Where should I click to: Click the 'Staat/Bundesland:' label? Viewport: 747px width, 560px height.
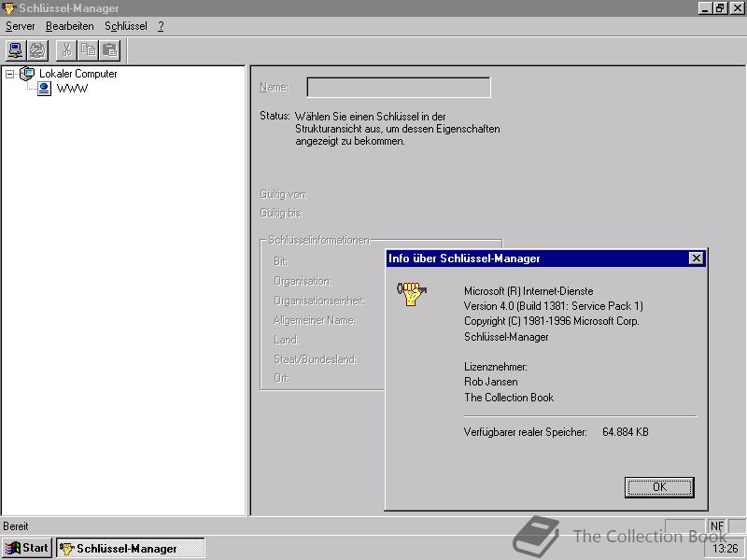pyautogui.click(x=315, y=359)
